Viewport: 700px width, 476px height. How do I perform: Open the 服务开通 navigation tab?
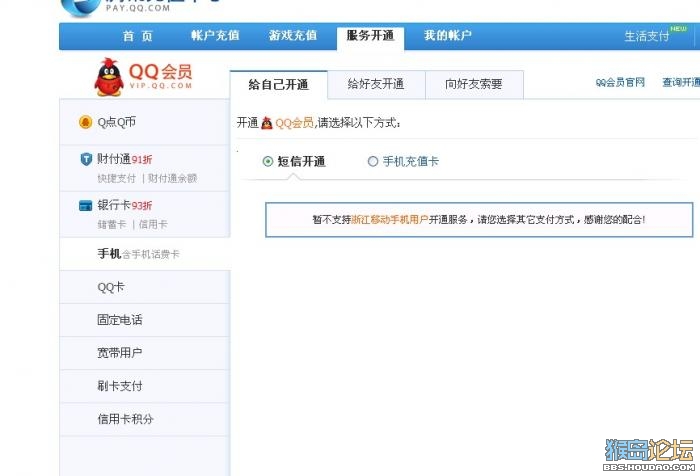[x=371, y=38]
